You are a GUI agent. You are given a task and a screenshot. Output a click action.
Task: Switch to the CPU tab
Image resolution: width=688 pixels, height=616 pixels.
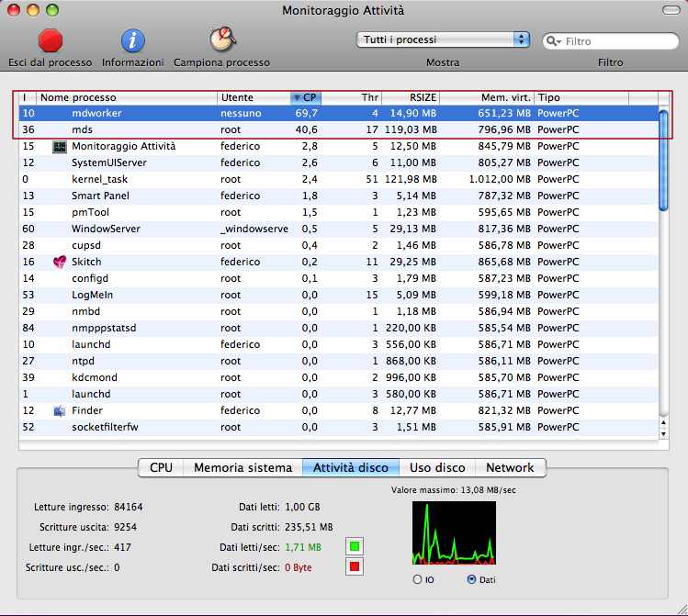point(161,468)
